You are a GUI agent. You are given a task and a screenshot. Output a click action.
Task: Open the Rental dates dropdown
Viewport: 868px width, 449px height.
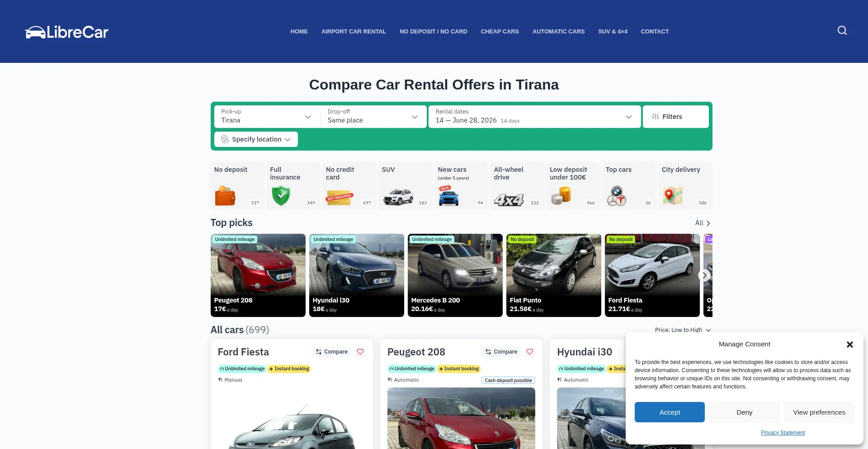tap(534, 117)
